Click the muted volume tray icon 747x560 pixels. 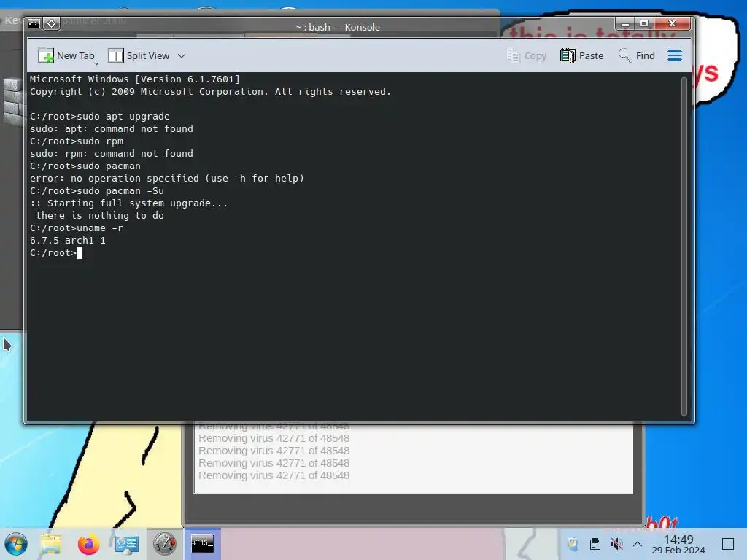click(616, 544)
